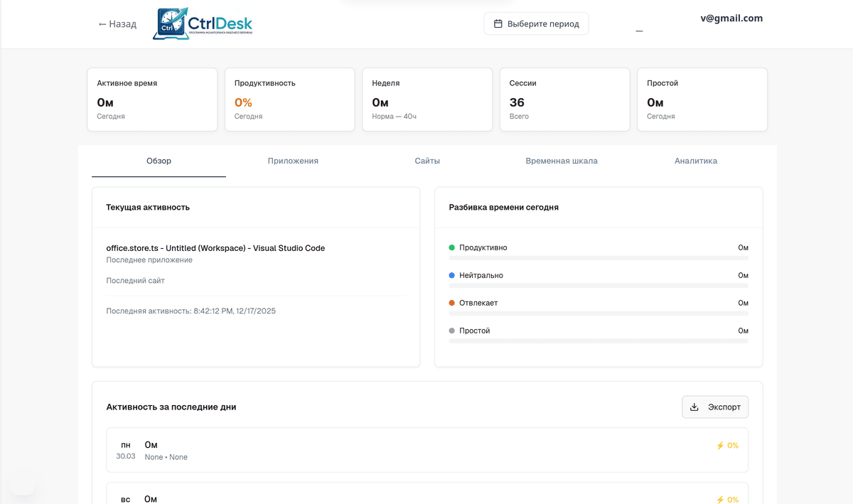Click the round floating button at bottom-left
Viewport: 853px width, 504px height.
pos(22,483)
